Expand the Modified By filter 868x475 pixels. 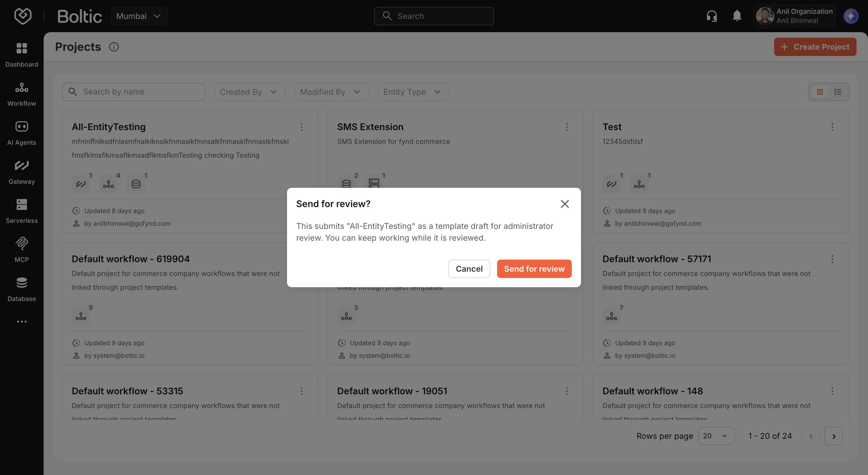pos(332,92)
